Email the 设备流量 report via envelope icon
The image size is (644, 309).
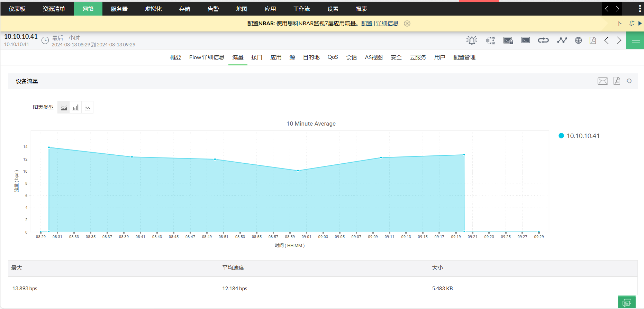pyautogui.click(x=602, y=81)
